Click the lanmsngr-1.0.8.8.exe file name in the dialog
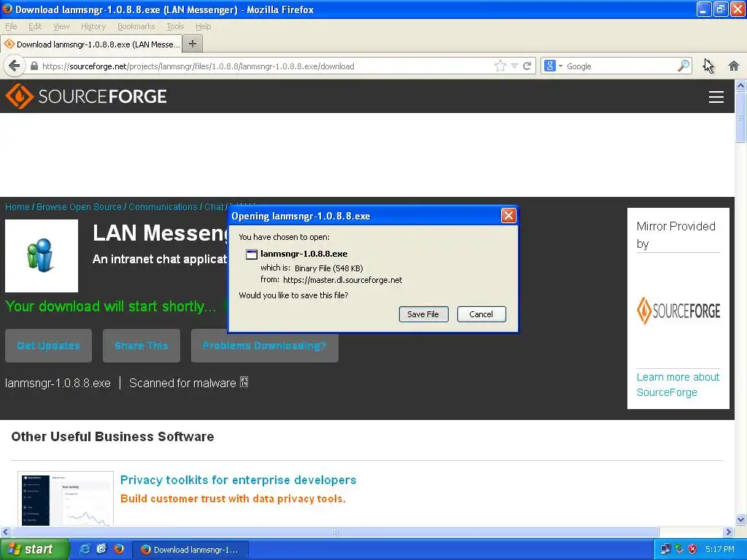The image size is (747, 560). (304, 254)
